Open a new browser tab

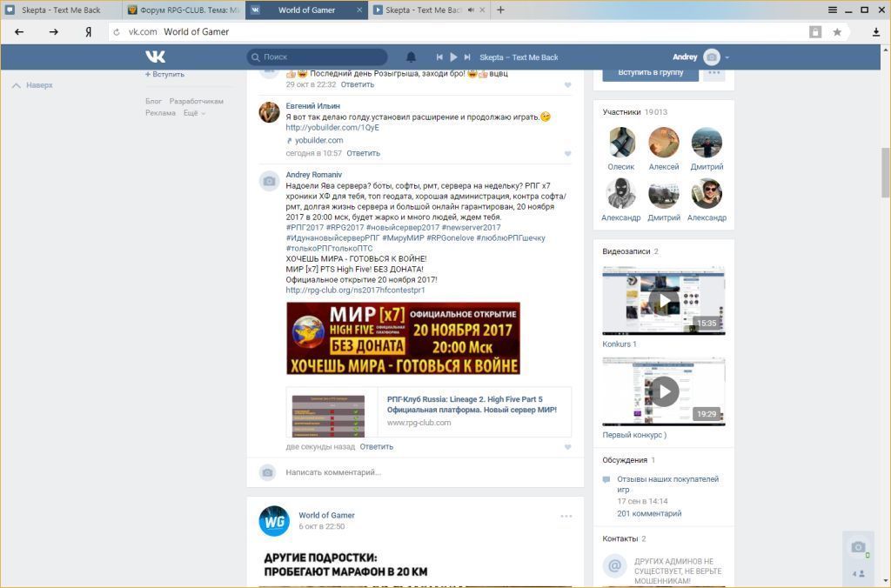(500, 10)
